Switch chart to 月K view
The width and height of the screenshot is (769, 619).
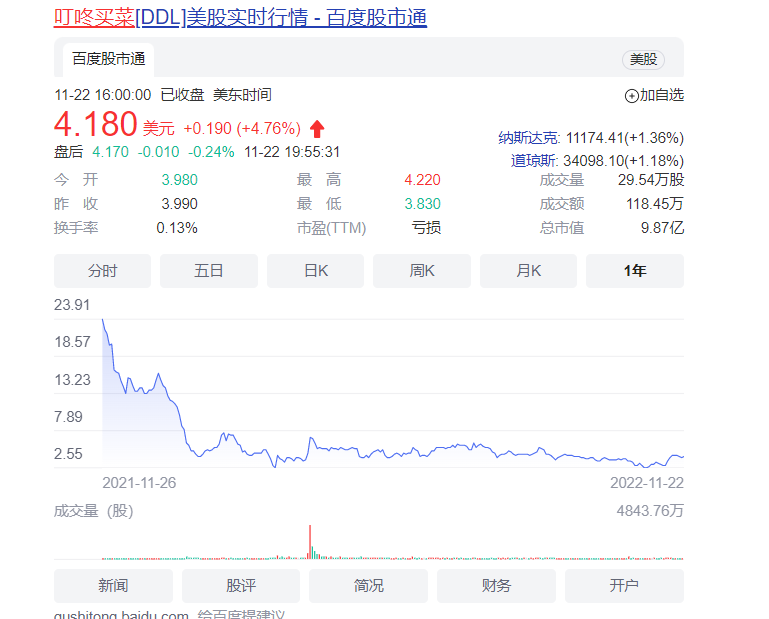click(528, 271)
